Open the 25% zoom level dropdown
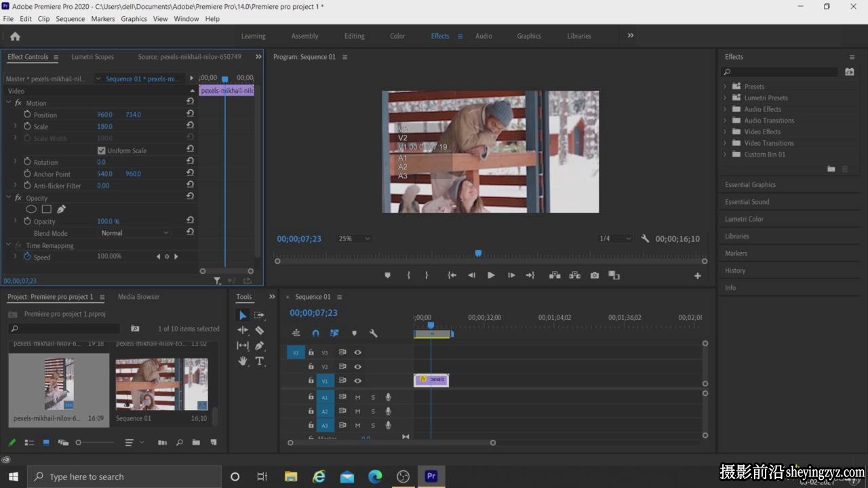This screenshot has height=488, width=868. click(x=354, y=239)
